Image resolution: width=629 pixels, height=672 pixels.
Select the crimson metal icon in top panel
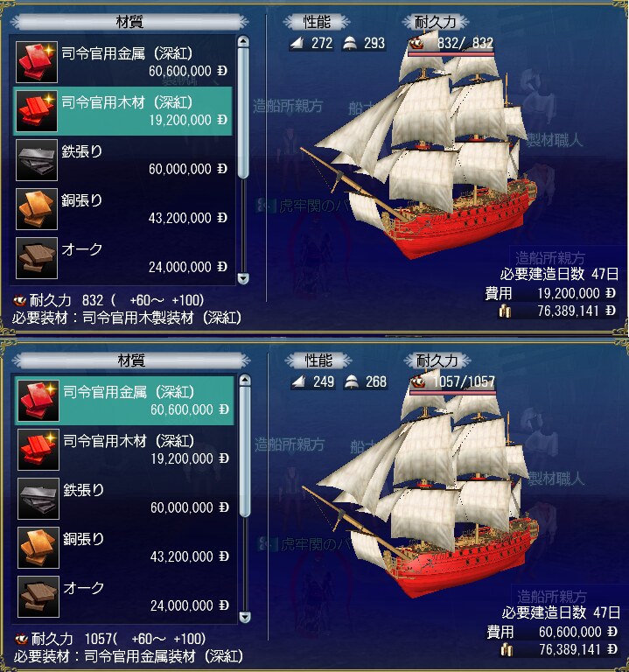coord(37,62)
